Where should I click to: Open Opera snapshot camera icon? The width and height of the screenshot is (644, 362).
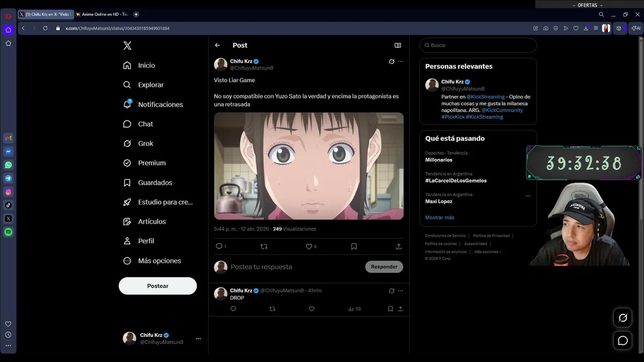click(546, 28)
